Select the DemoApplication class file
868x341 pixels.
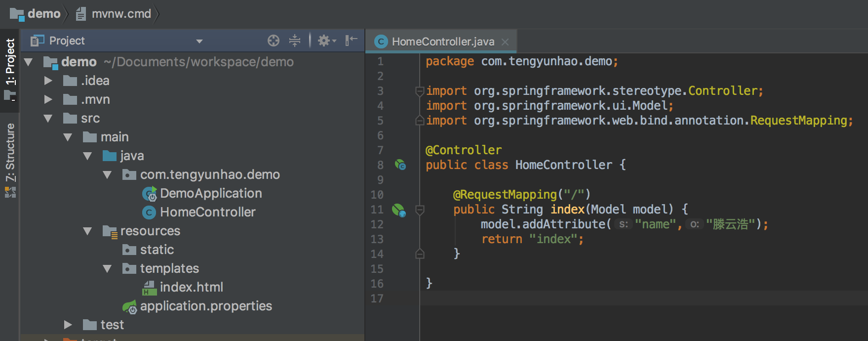point(210,193)
